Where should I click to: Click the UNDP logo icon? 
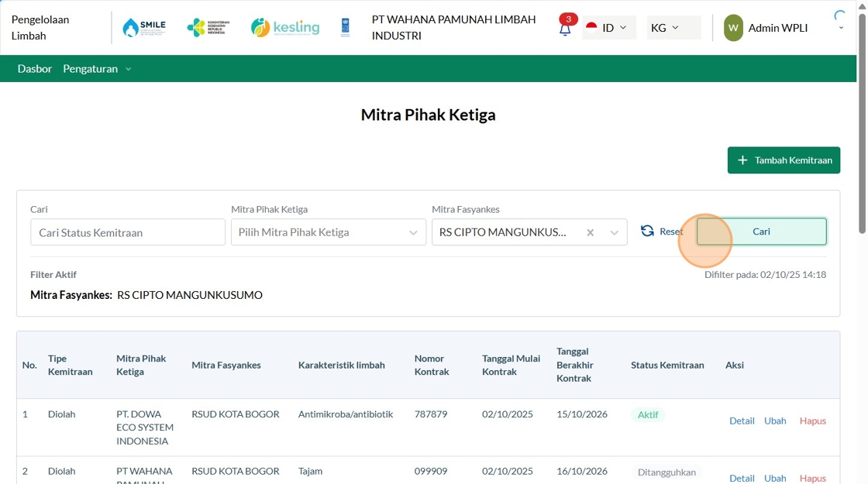(346, 27)
